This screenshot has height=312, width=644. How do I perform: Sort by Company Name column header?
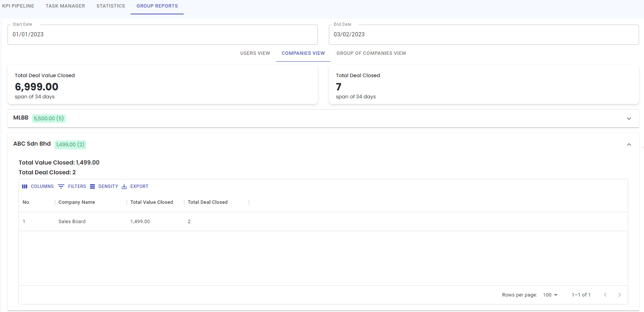[77, 202]
